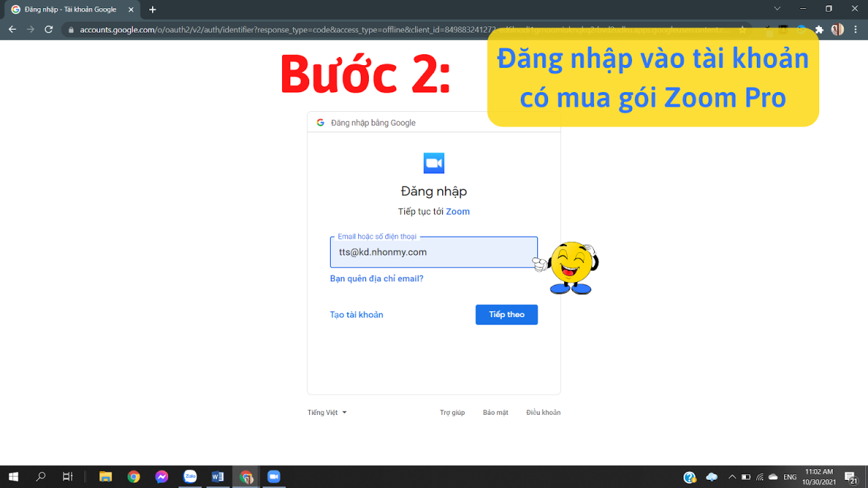Screen dimensions: 868x488
Task: Click the Tạo tài khoản link
Action: click(x=356, y=314)
